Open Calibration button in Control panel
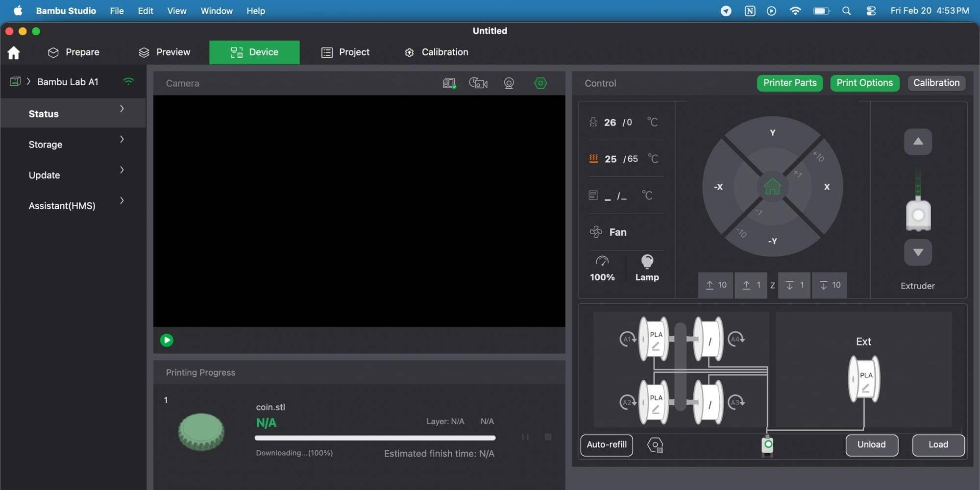980x490 pixels. point(936,83)
